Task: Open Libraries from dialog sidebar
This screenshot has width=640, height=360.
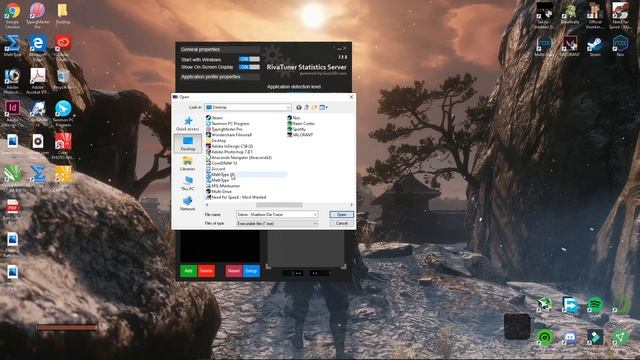Action: 188,164
